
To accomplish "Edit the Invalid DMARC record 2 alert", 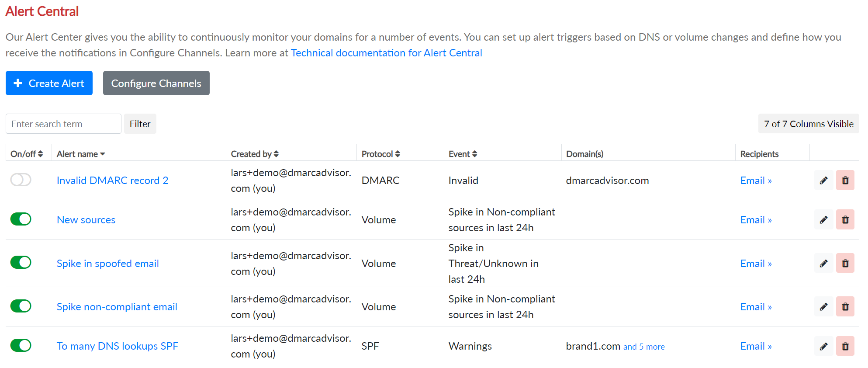I will 823,181.
